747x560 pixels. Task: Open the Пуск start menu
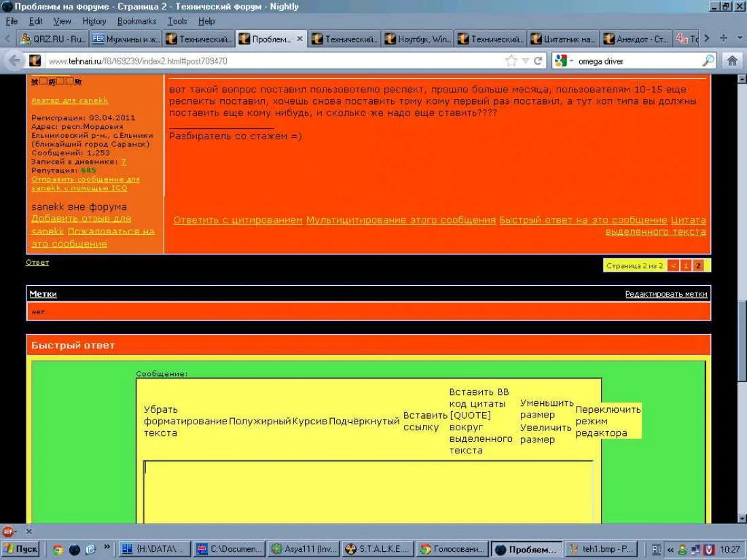[20, 549]
